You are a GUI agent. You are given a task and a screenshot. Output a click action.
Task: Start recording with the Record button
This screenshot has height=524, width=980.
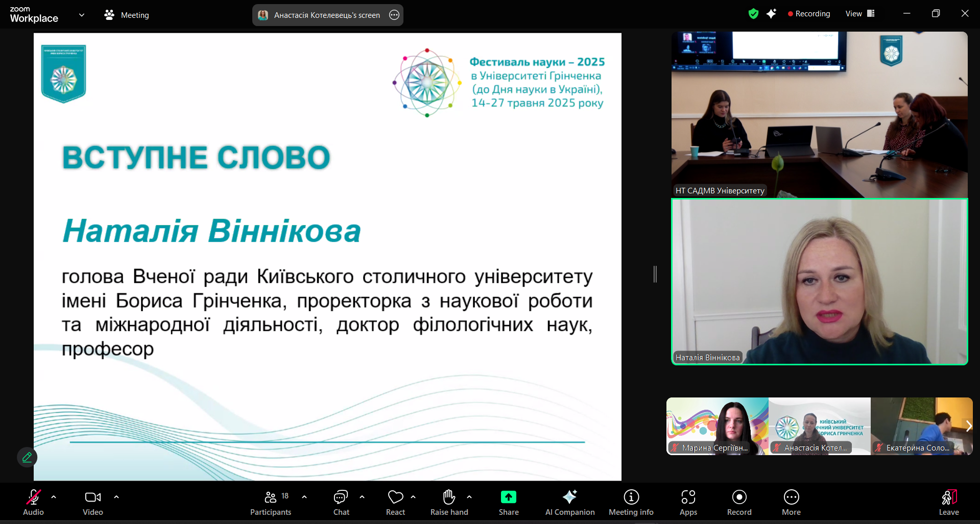[x=739, y=503]
